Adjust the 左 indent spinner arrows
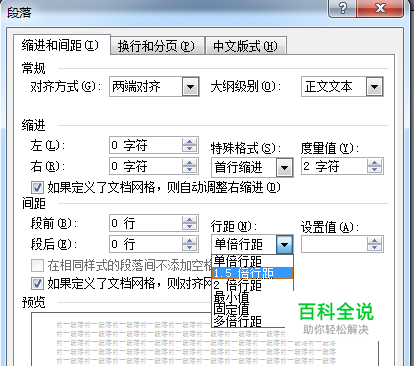414x366 pixels. coord(190,145)
